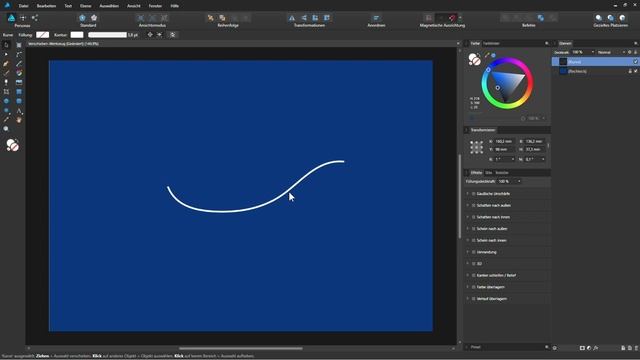Screen dimensions: 640x360
Task: Toggle visibility of the Kurve layer
Action: 636,62
